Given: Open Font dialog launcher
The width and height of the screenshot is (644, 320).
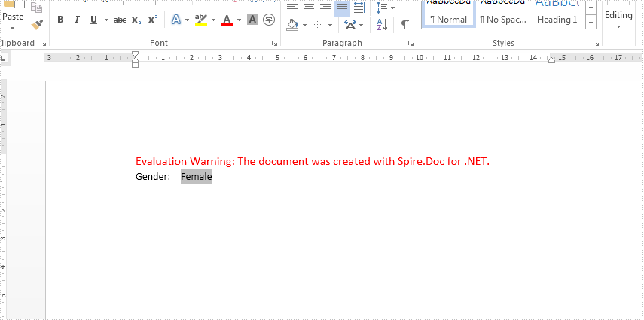Looking at the screenshot, I should (x=274, y=43).
